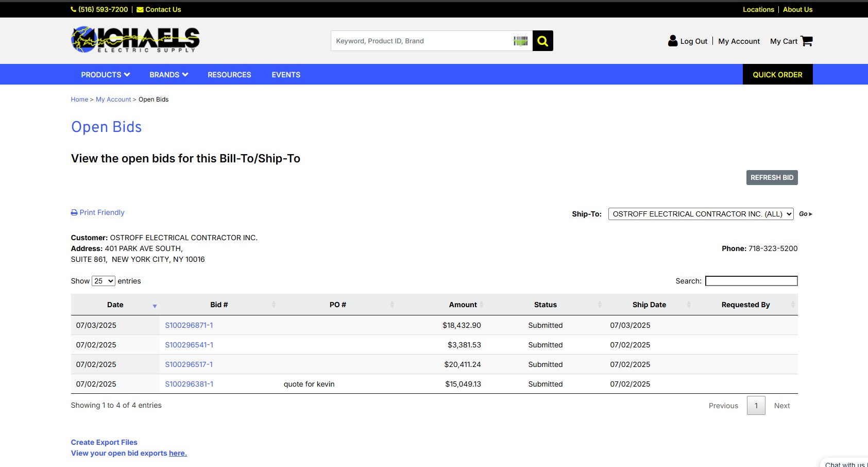Open the My Cart link
The width and height of the screenshot is (868, 467).
[x=784, y=41]
